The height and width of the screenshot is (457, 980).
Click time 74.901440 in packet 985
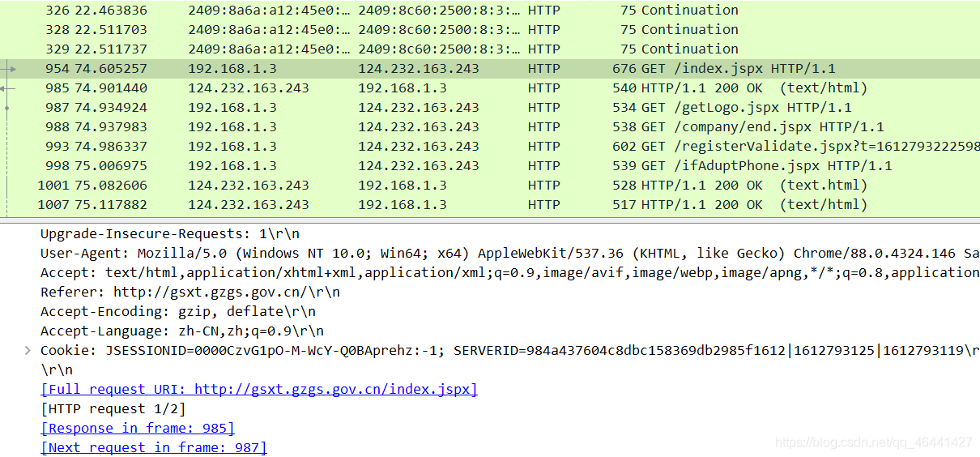tap(111, 88)
